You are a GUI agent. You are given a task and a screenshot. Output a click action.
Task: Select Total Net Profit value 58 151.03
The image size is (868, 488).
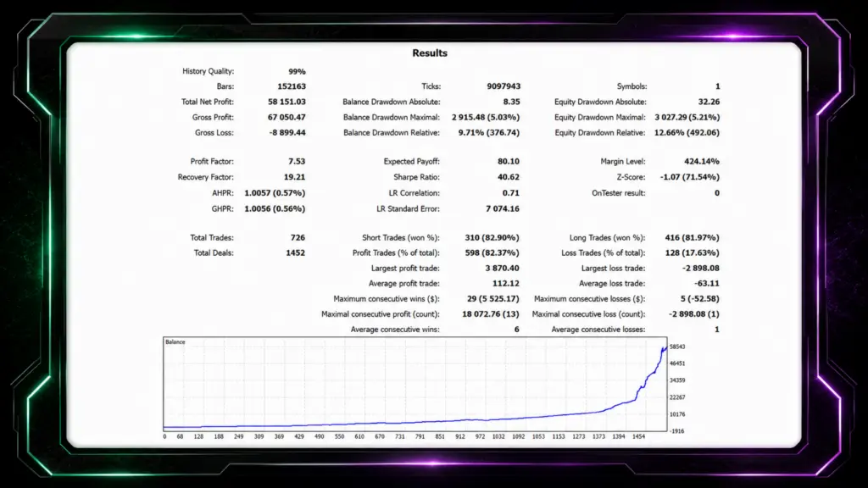coord(287,102)
